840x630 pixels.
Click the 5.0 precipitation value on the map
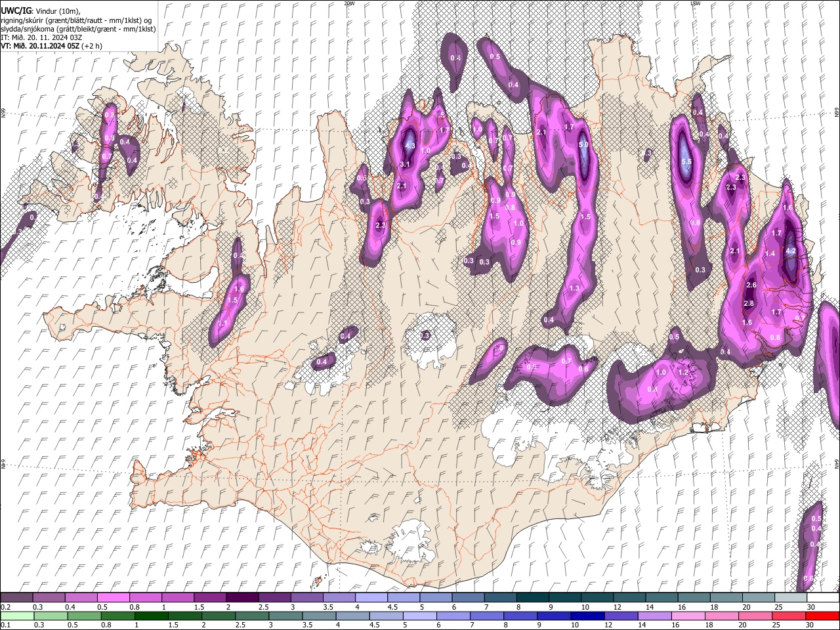coord(583,144)
